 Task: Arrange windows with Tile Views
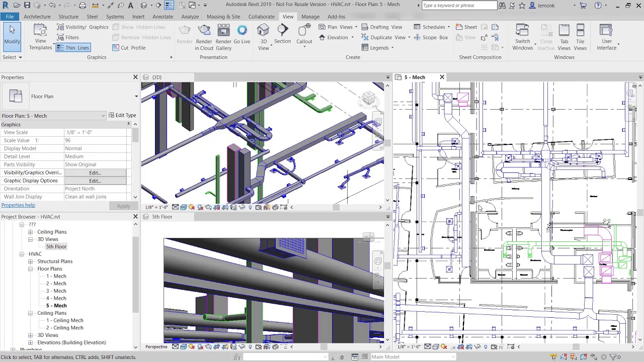point(580,37)
